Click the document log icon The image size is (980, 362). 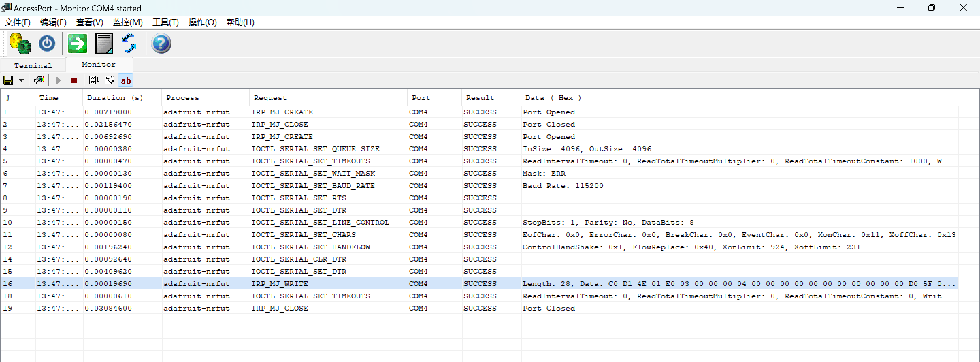104,43
